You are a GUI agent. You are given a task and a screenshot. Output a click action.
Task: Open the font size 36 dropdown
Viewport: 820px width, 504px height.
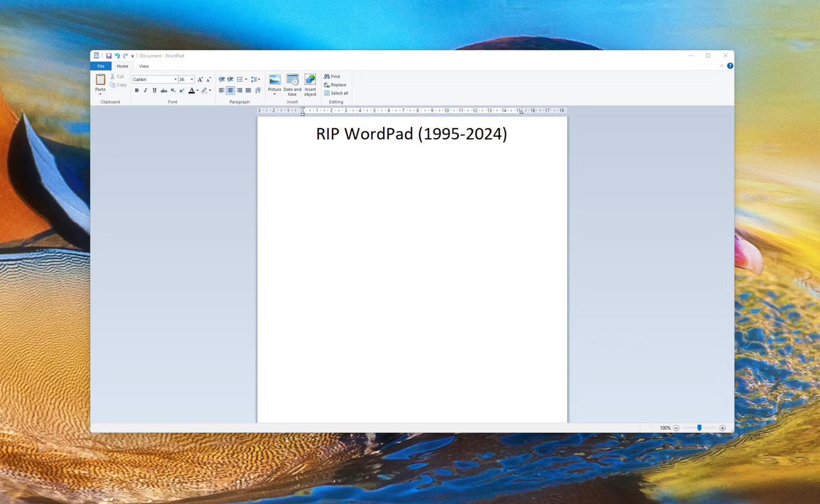click(192, 79)
